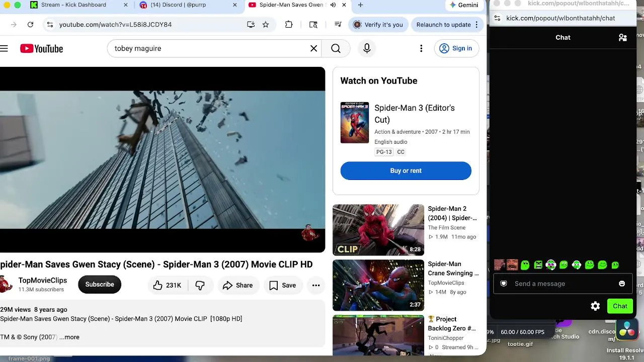The height and width of the screenshot is (362, 644).
Task: Click the Verify it's you profile chip
Action: (x=378, y=24)
